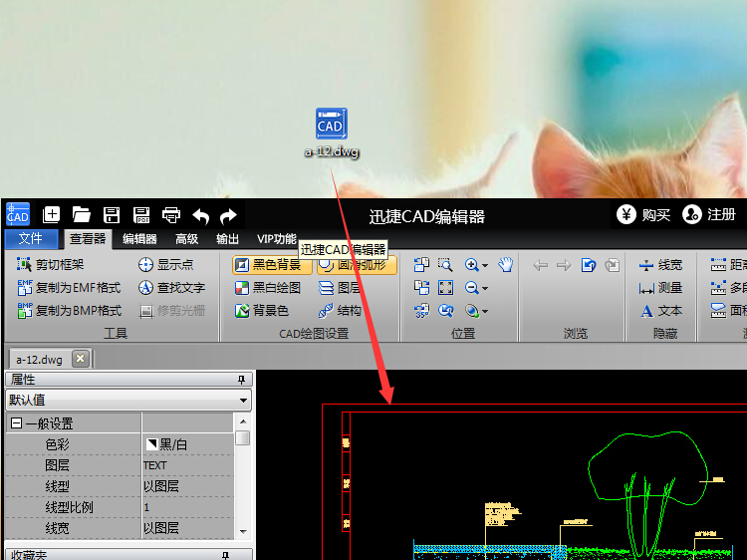Open the 文件 file menu

[31, 239]
